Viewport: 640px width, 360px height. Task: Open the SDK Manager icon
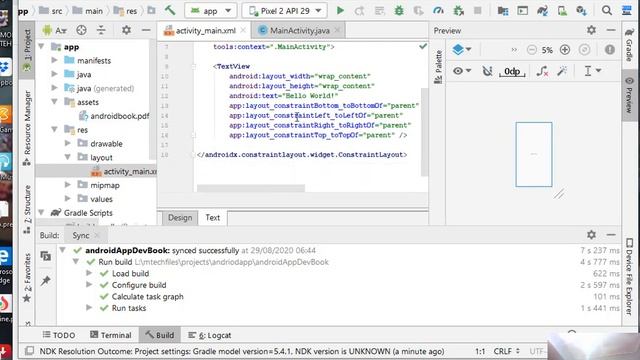pos(581,11)
